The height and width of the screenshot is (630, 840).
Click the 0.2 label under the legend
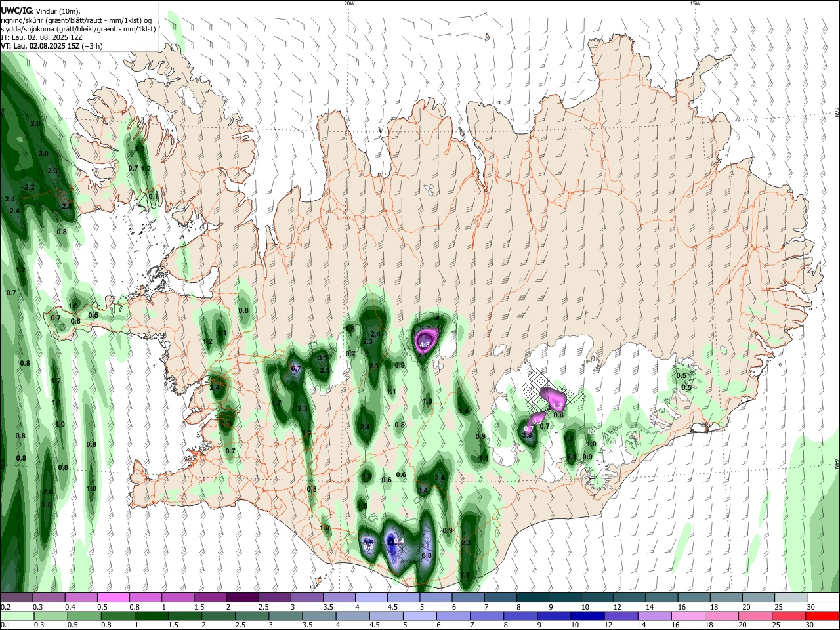tap(5, 607)
